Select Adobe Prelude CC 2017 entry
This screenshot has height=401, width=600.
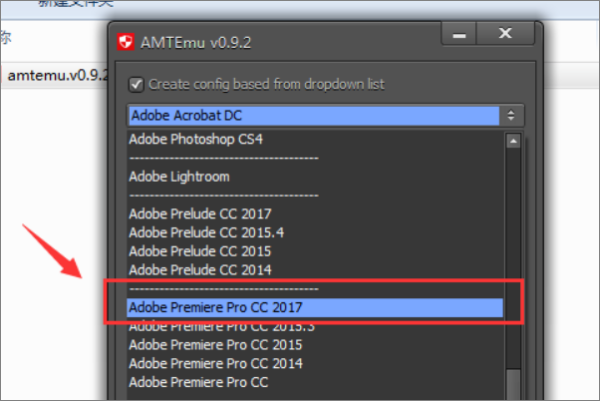(200, 213)
